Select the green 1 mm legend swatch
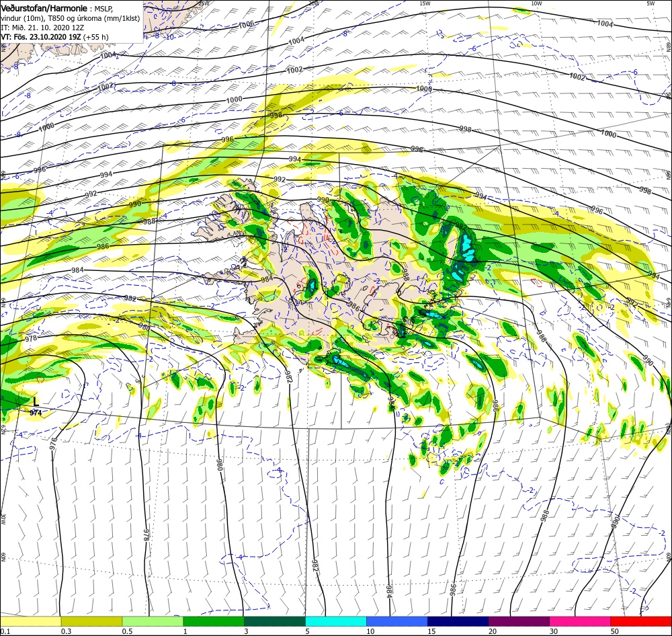The image size is (672, 636). (214, 621)
